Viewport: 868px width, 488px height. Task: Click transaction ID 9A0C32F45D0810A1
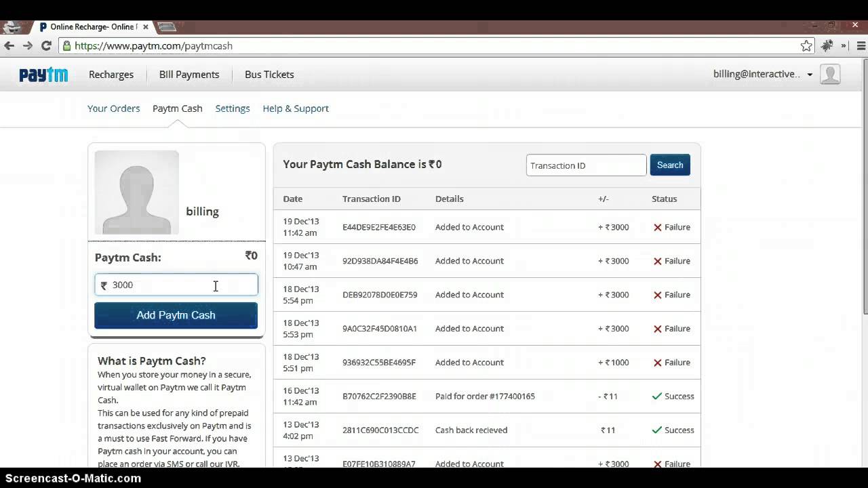[x=380, y=329]
